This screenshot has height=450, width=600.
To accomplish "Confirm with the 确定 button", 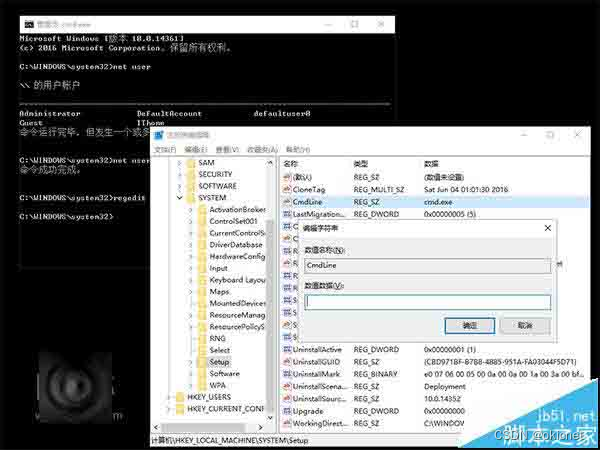I will click(x=470, y=326).
